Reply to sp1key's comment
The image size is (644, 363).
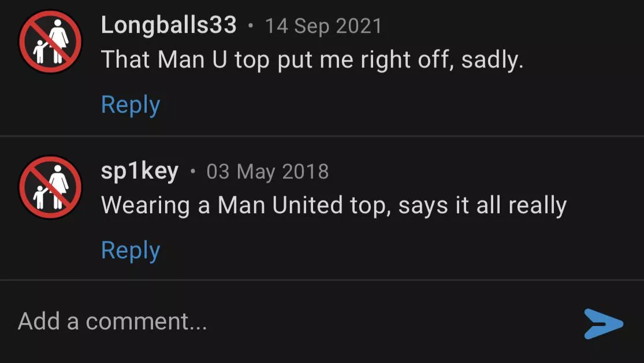(x=130, y=250)
